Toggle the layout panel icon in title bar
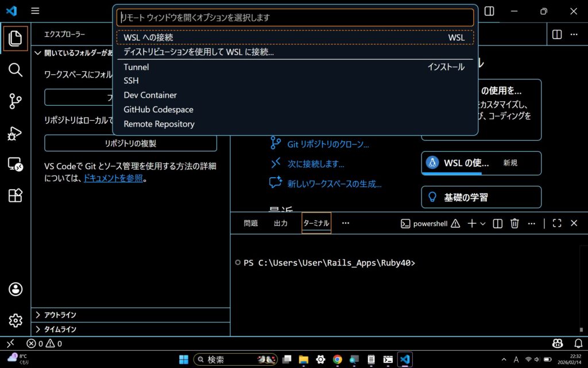The image size is (588, 368). (x=489, y=11)
